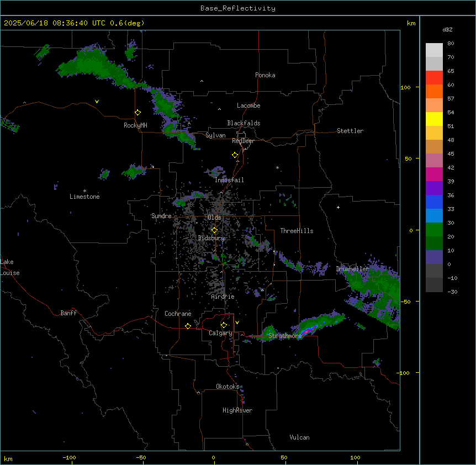This screenshot has width=476, height=465.
Task: Click the ThreeHills label
Action: click(297, 231)
